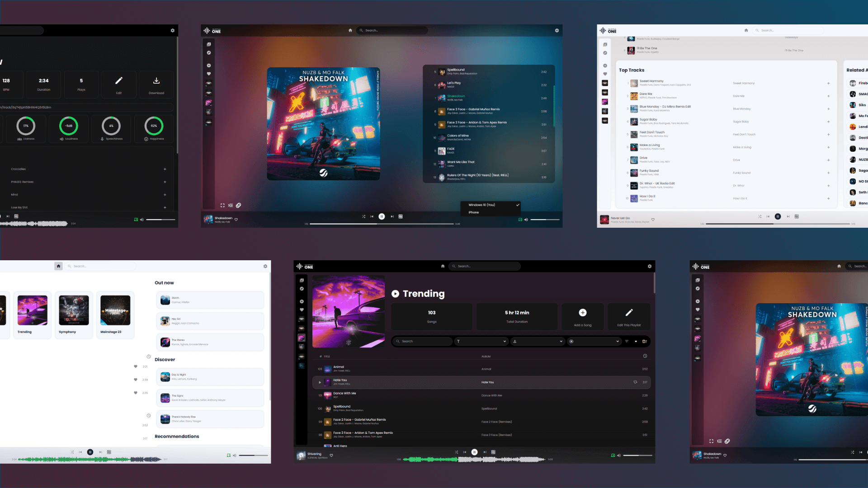Click Edit tile in the track details window

[x=119, y=84]
